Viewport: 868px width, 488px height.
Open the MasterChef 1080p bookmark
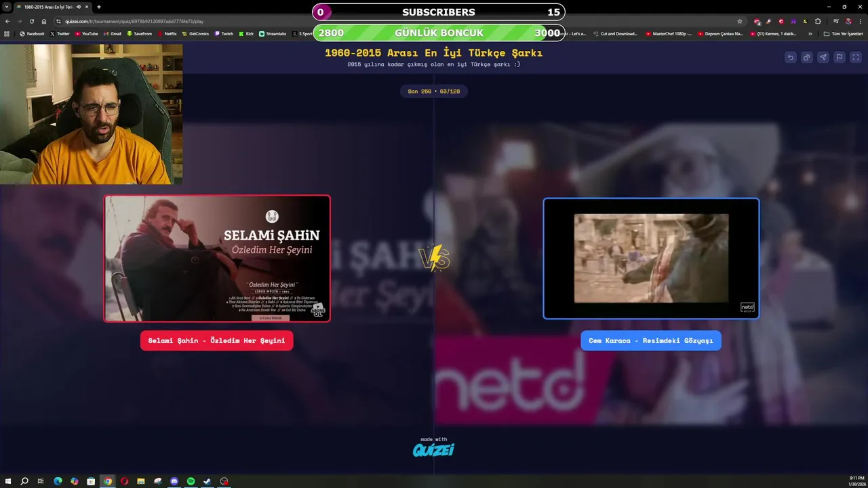(669, 33)
